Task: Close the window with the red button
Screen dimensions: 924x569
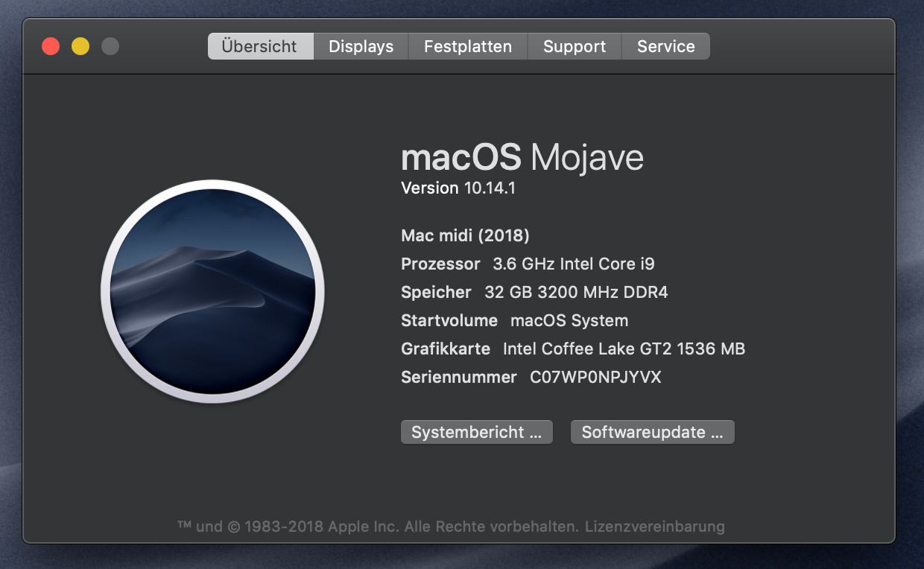Action: (51, 46)
